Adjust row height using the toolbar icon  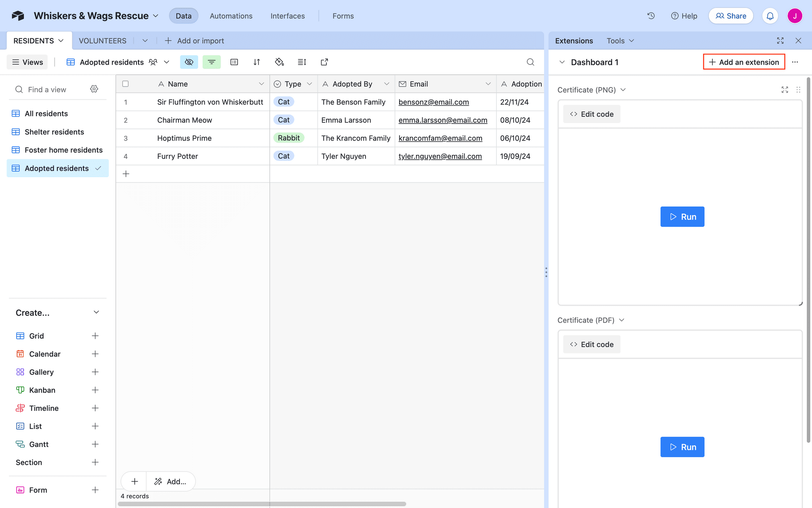point(302,62)
